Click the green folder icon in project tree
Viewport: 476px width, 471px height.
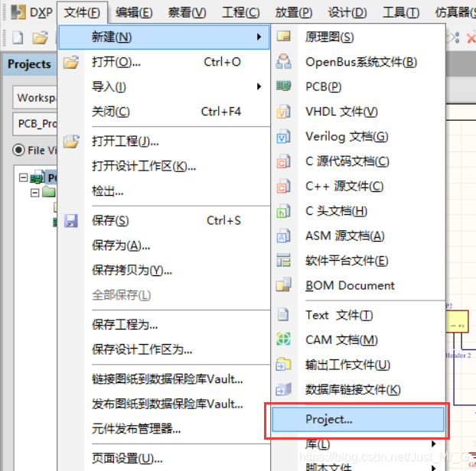pos(48,192)
